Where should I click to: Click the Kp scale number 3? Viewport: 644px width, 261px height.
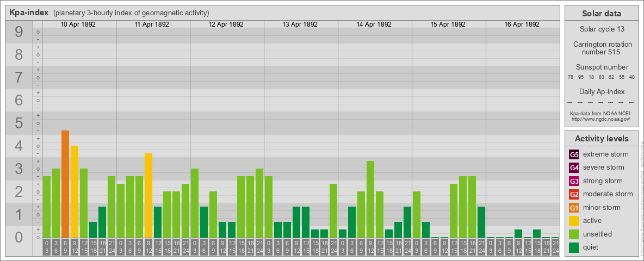19,169
